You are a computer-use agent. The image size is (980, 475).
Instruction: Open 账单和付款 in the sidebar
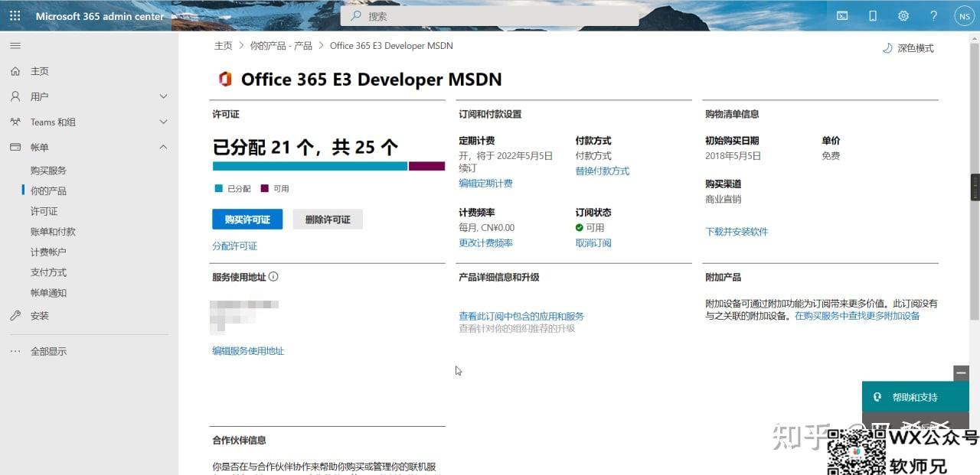(x=53, y=232)
